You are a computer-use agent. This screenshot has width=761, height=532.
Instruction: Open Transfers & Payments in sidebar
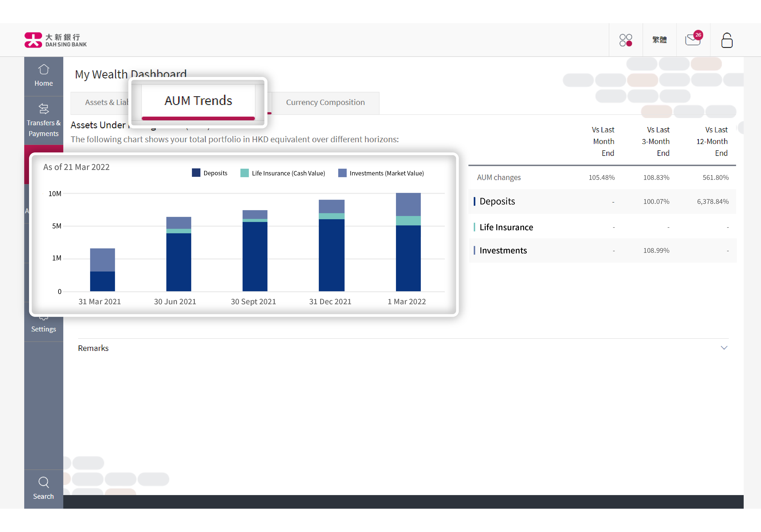(43, 120)
